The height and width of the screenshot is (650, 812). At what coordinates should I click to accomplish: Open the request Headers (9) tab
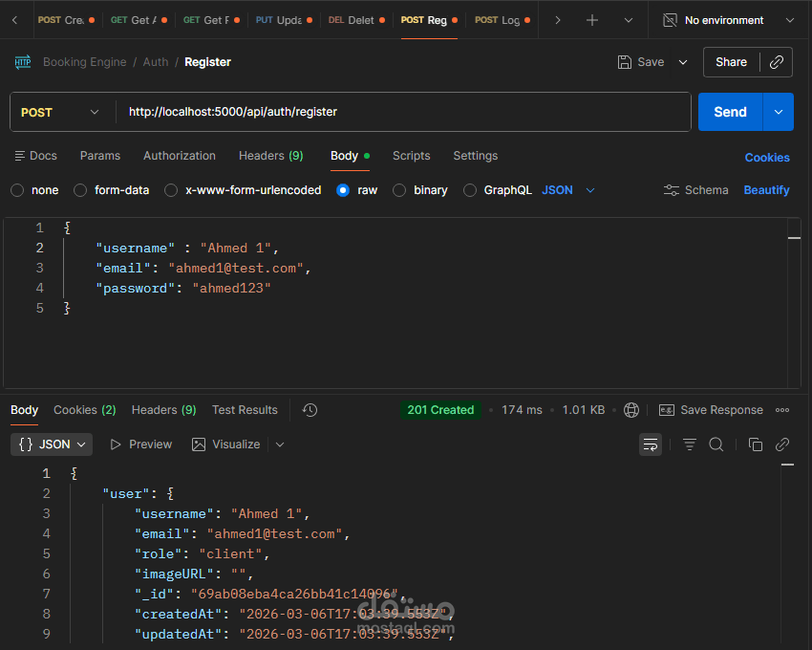click(x=271, y=156)
